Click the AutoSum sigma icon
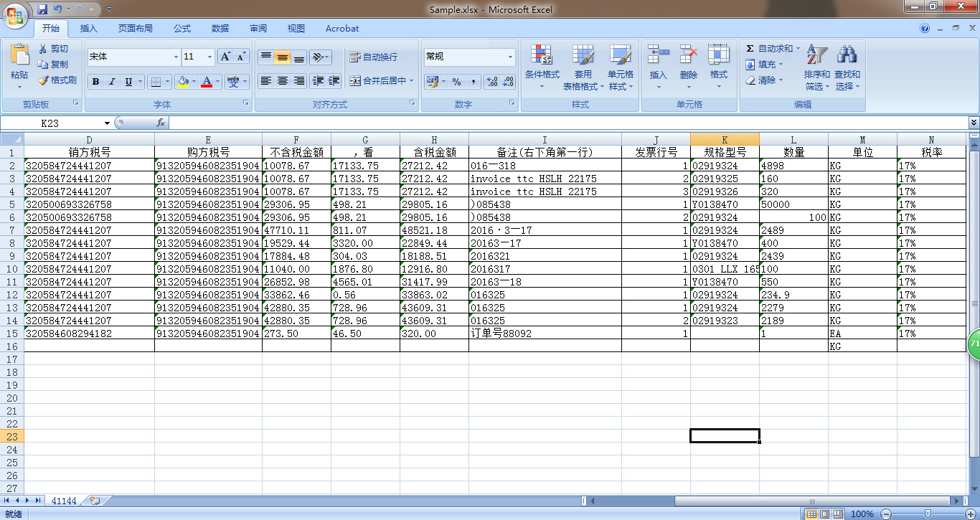This screenshot has width=980, height=520. point(750,49)
